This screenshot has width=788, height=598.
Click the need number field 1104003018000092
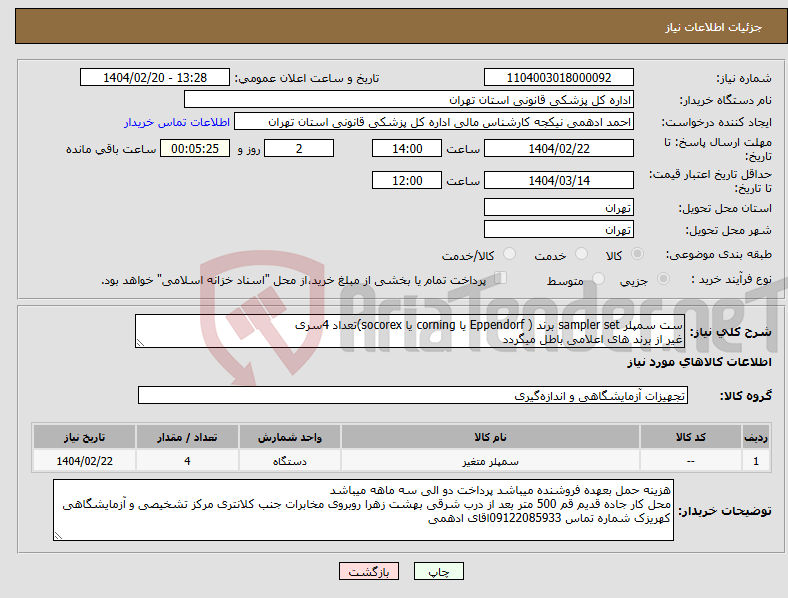559,78
